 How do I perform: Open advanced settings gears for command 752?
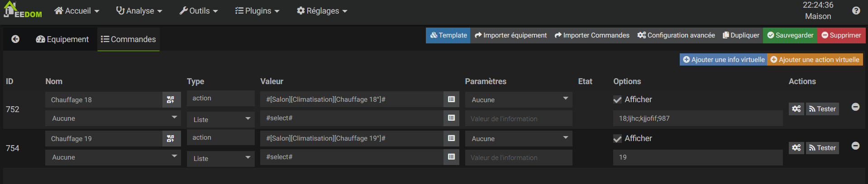796,109
